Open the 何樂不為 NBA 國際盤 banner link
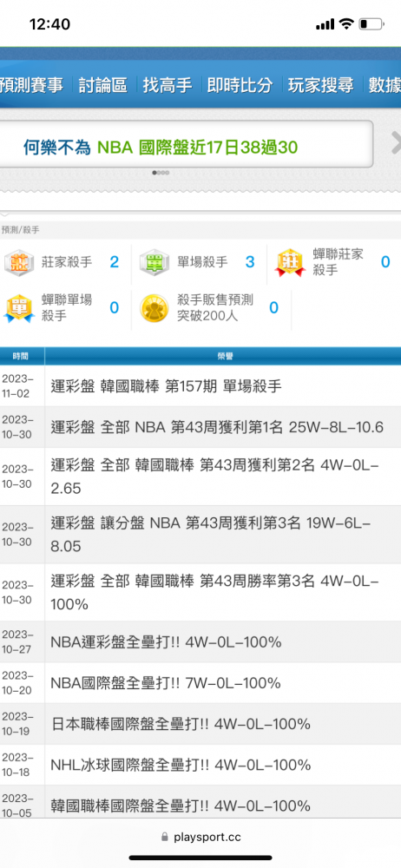The image size is (401, 868). click(x=161, y=147)
